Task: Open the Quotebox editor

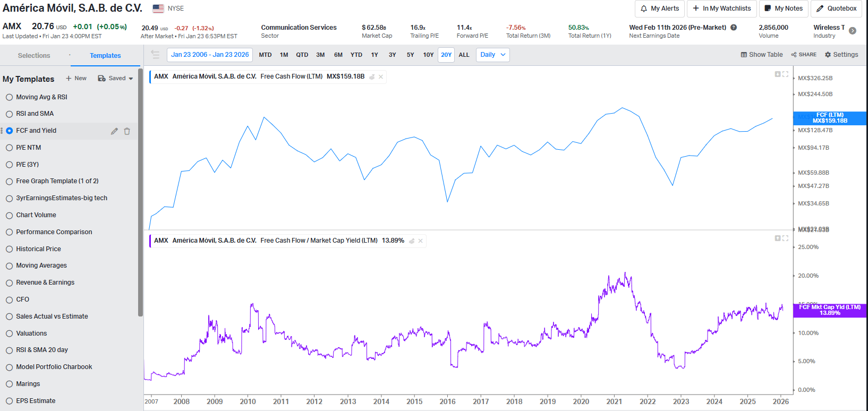Action: [836, 8]
